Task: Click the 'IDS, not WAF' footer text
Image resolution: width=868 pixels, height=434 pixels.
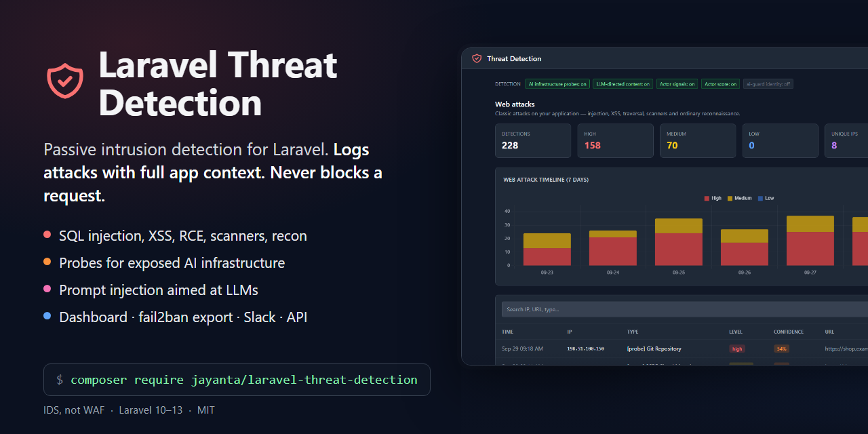Action: tap(74, 410)
